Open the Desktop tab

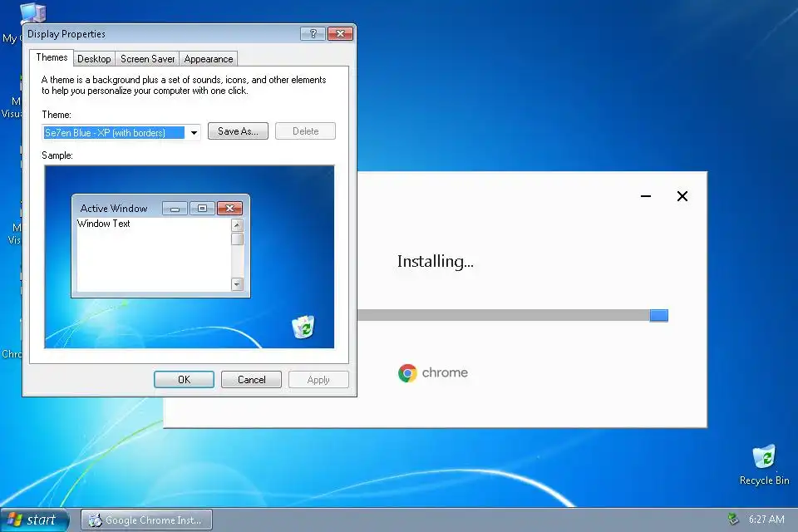(x=94, y=59)
